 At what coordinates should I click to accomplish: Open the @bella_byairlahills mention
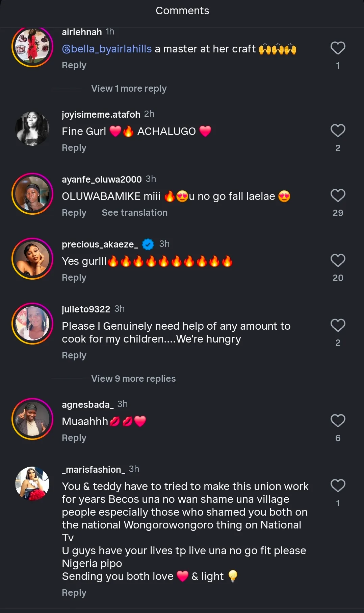(x=107, y=49)
